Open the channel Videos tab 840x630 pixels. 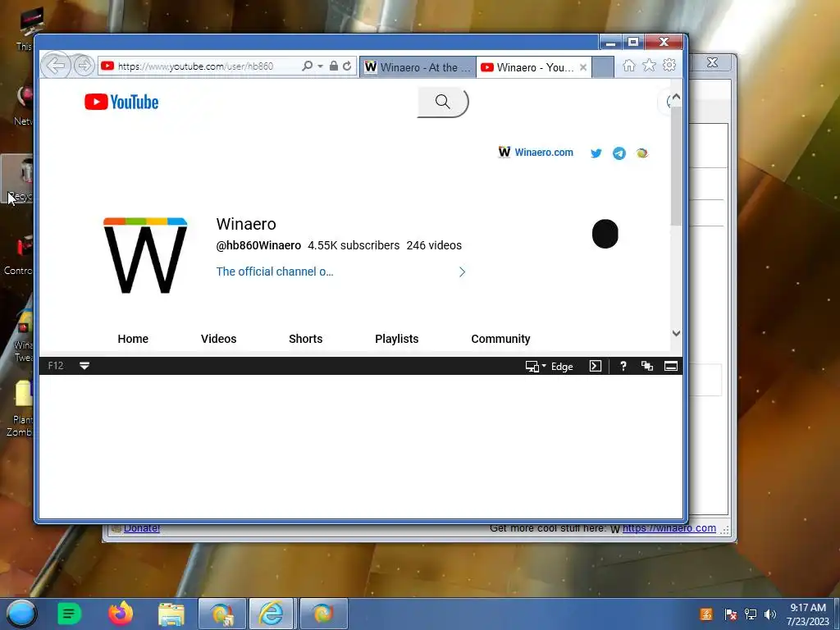coord(218,339)
